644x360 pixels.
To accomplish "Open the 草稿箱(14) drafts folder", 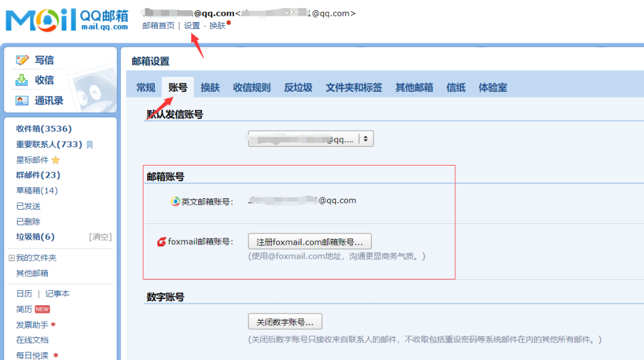I will (x=37, y=191).
